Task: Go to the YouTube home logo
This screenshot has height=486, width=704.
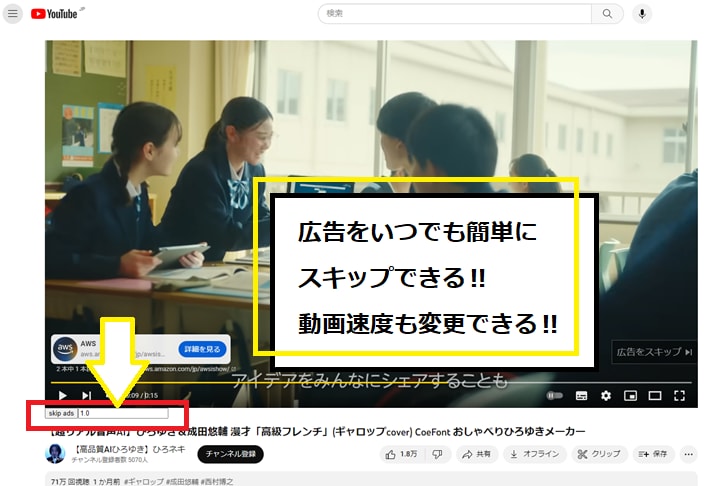Action: pos(54,14)
